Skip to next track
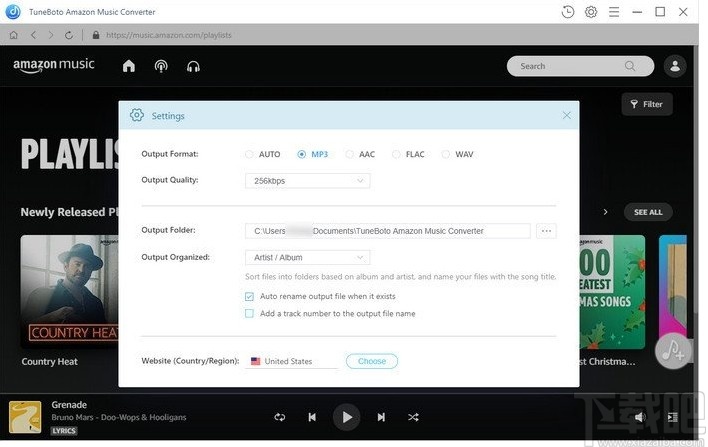The image size is (708, 447). 381,417
